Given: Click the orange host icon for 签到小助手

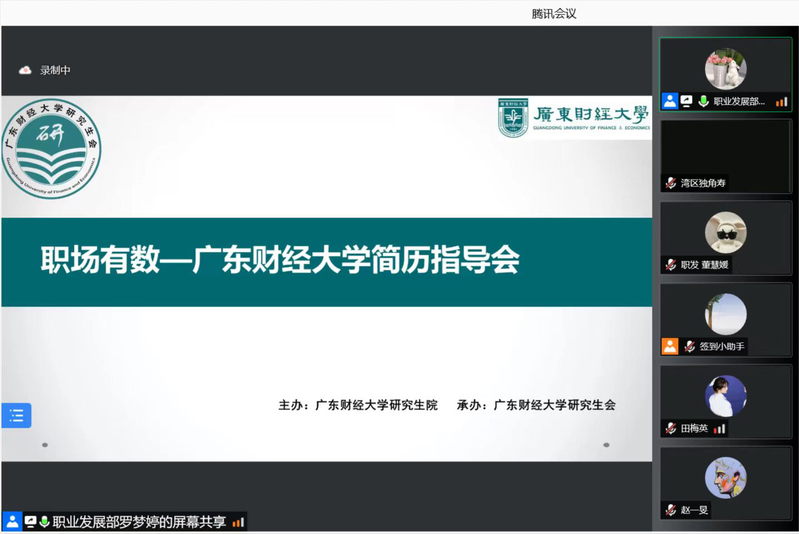Looking at the screenshot, I should pyautogui.click(x=670, y=346).
